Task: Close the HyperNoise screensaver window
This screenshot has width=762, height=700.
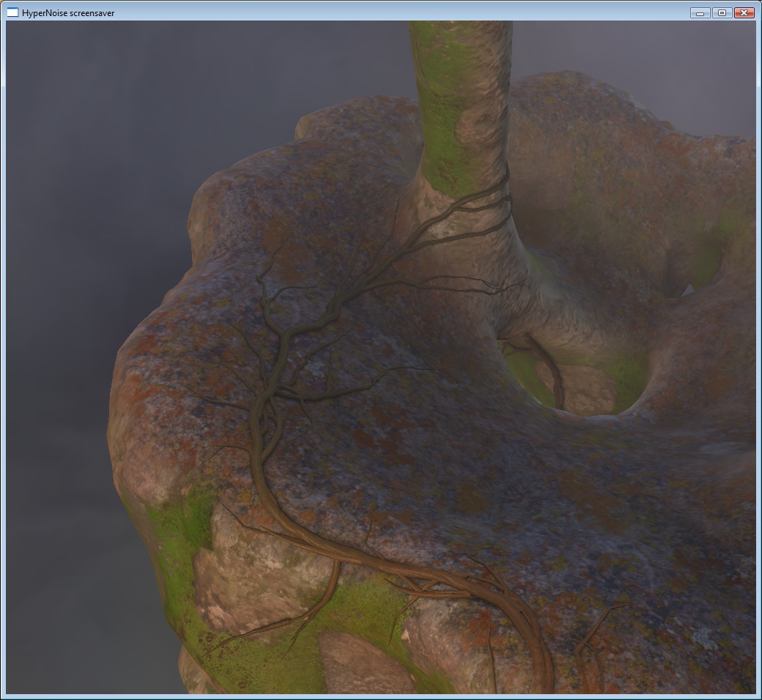Action: pos(744,12)
